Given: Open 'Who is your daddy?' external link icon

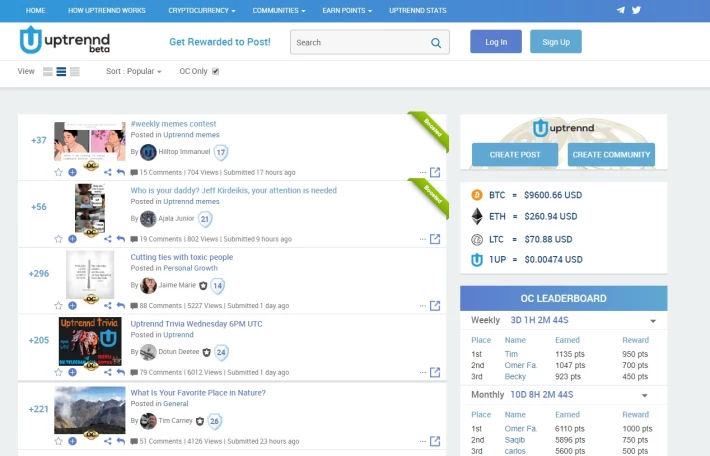Looking at the screenshot, I should coord(435,239).
